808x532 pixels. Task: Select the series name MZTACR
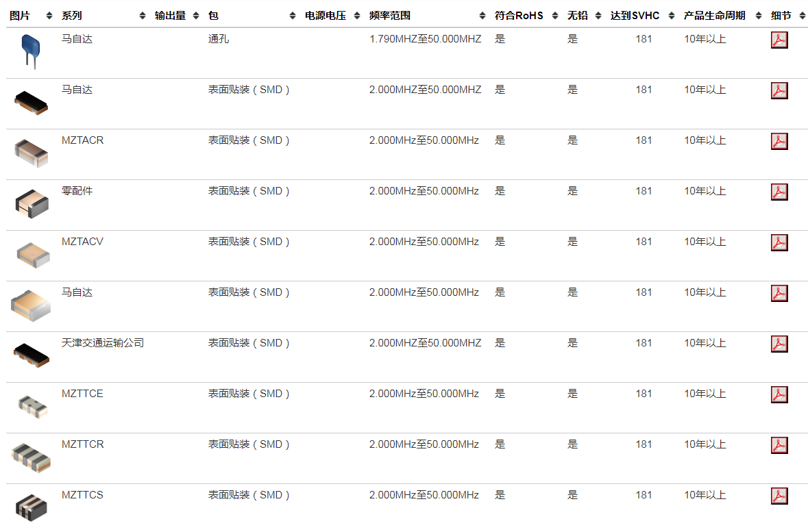[x=82, y=140]
